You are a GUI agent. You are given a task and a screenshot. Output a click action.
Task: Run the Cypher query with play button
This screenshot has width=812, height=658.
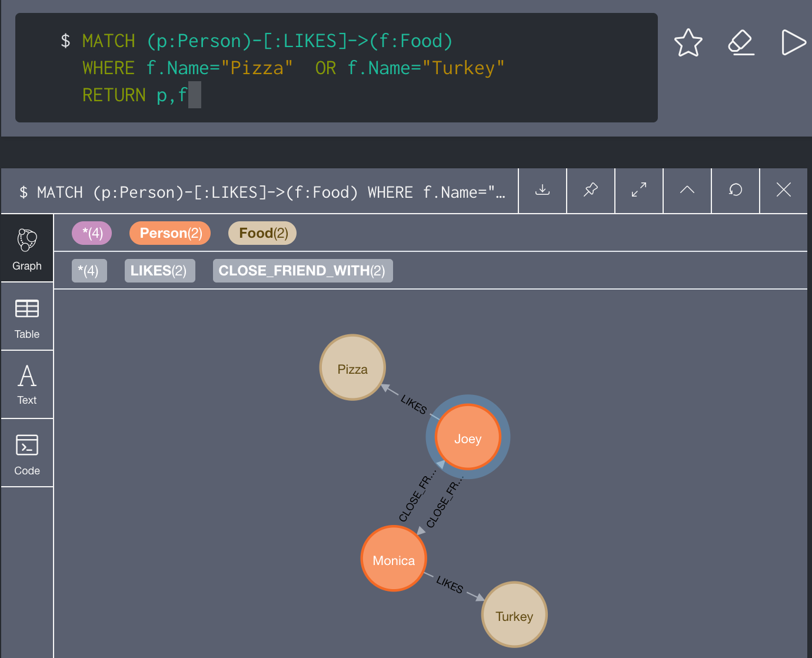pos(793,42)
